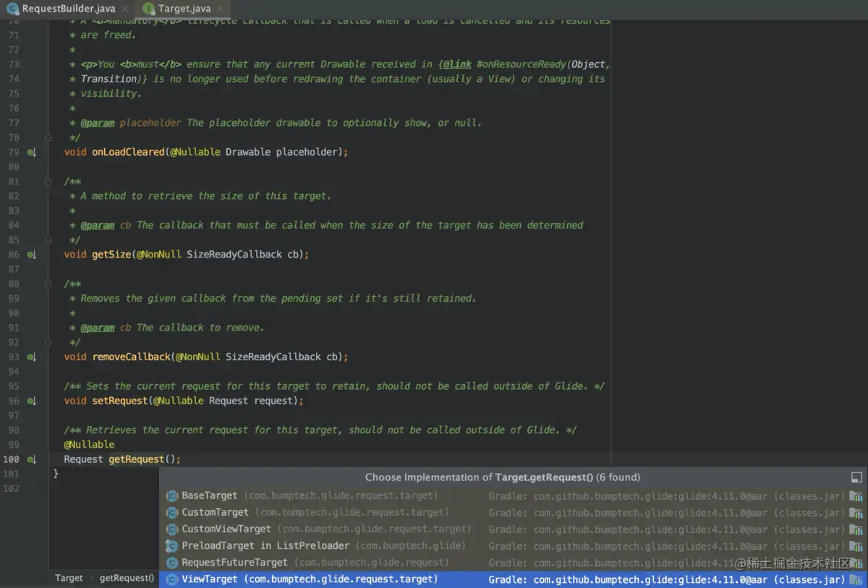Viewport: 868px width, 588px height.
Task: Close the RequestBuilder.java tab
Action: [125, 9]
